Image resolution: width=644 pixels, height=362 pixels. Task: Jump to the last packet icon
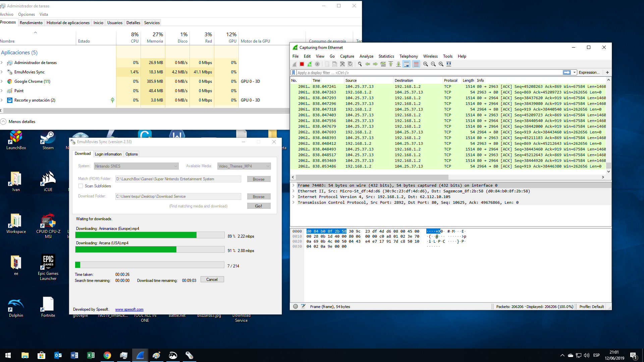(x=398, y=64)
